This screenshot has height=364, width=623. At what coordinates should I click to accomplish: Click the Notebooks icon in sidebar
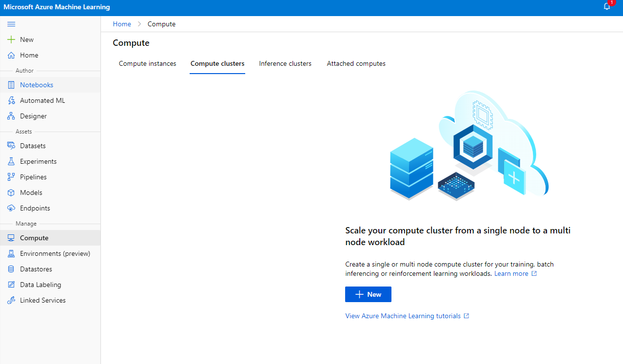[x=11, y=85]
